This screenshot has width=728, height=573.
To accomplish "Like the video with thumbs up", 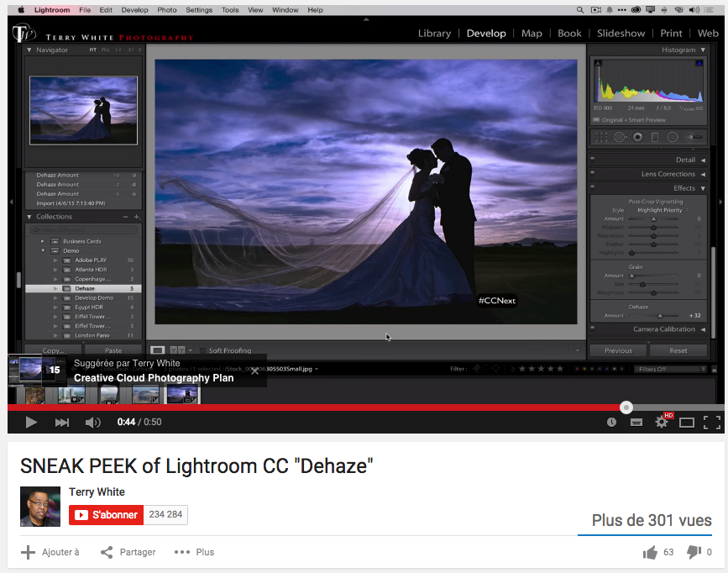I will pos(650,552).
